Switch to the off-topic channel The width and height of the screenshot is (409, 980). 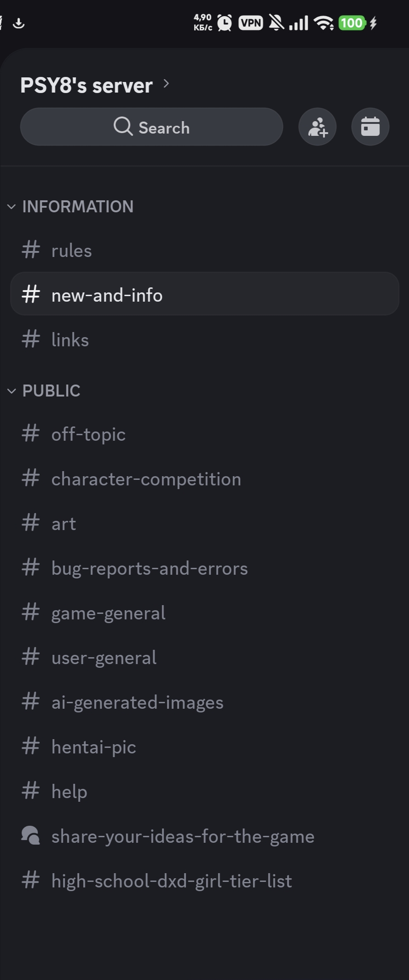205,434
